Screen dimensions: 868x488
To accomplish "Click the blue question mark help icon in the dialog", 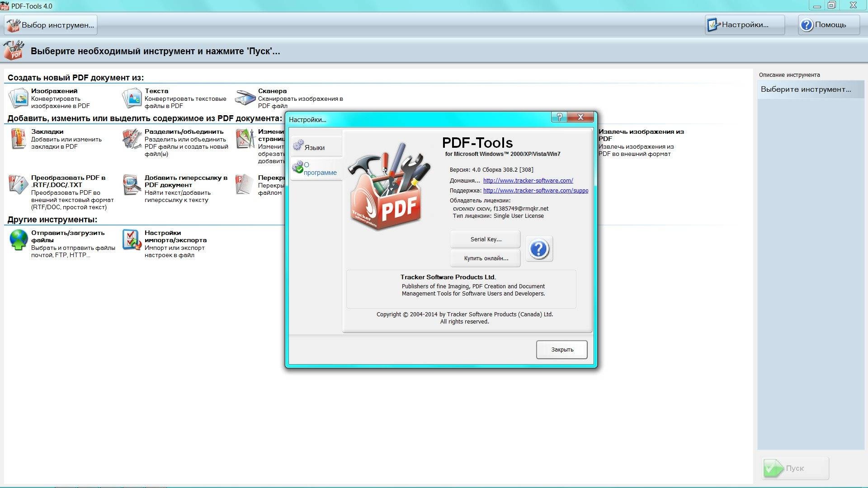I will pyautogui.click(x=539, y=249).
